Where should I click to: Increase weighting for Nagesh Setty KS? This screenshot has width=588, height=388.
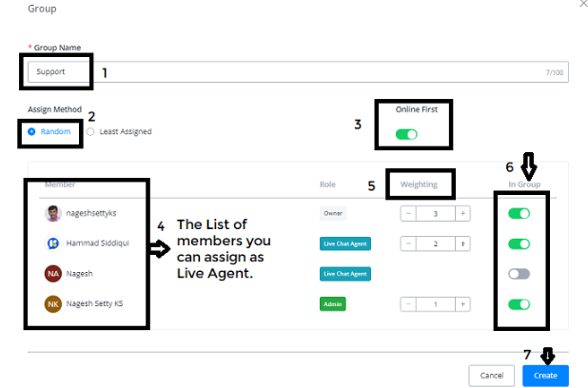463,305
